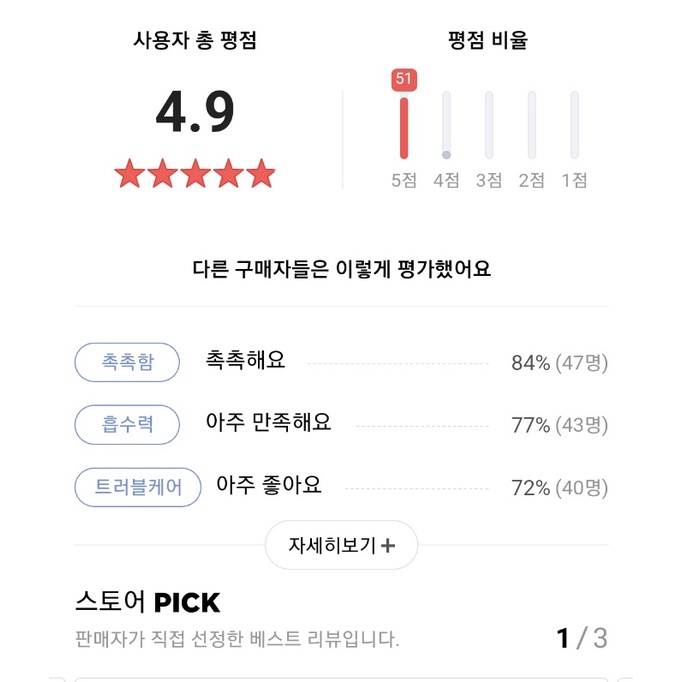The width and height of the screenshot is (682, 682).
Task: Click the plus icon beside 자세히보기
Action: pos(389,546)
